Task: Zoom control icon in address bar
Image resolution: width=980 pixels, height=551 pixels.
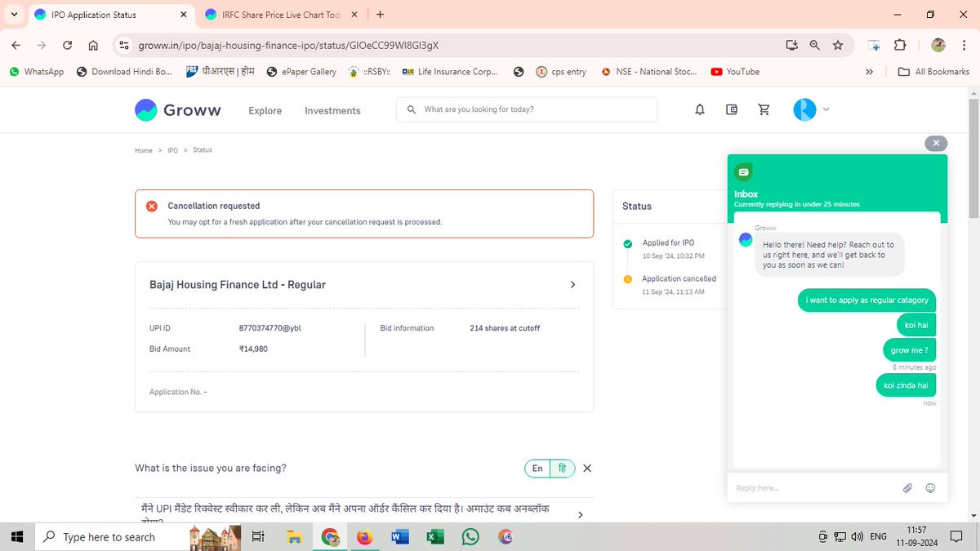Action: coord(814,46)
